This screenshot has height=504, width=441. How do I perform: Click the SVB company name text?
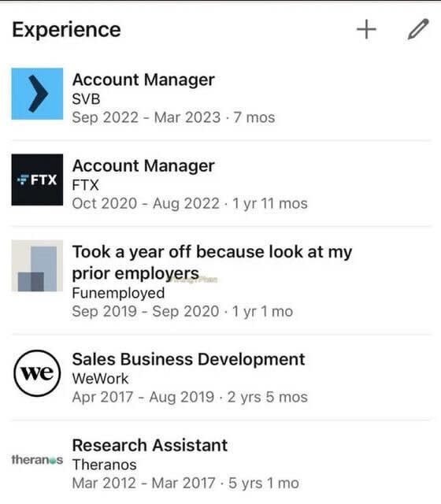[86, 99]
